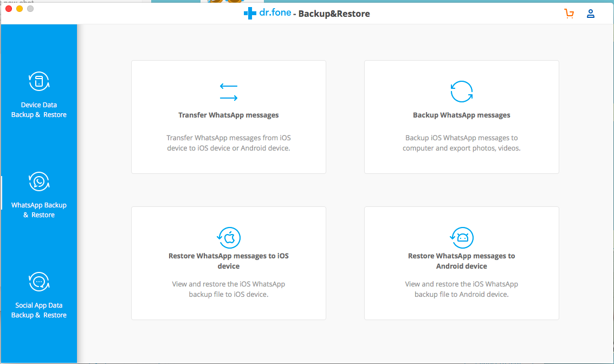Open Transfer WhatsApp messages title
Screen dimensions: 614x364
(x=229, y=115)
